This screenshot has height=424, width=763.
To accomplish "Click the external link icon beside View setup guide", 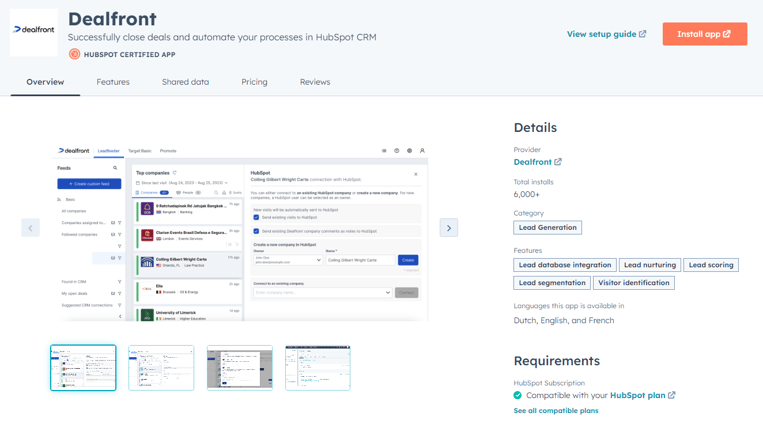I will tap(642, 34).
